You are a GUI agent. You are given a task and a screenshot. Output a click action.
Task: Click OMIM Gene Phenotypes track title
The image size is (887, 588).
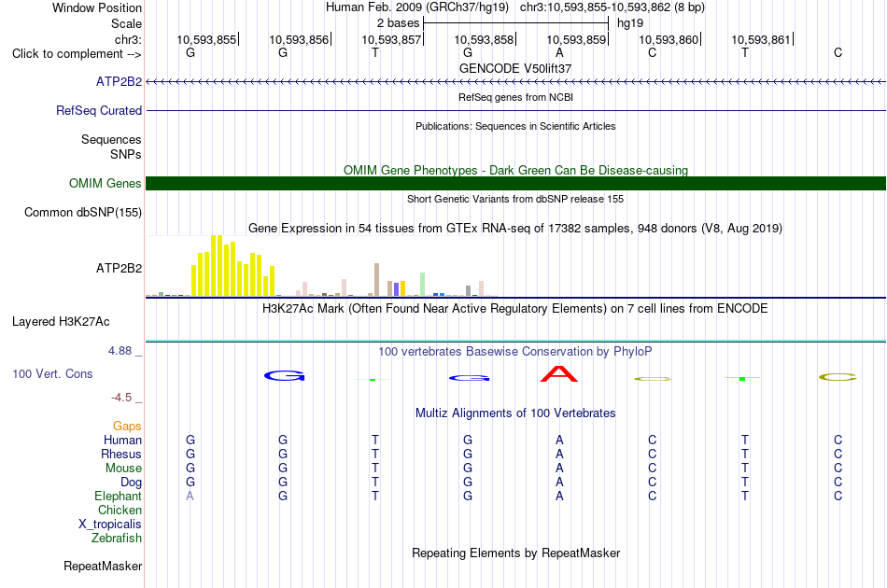pos(515,170)
